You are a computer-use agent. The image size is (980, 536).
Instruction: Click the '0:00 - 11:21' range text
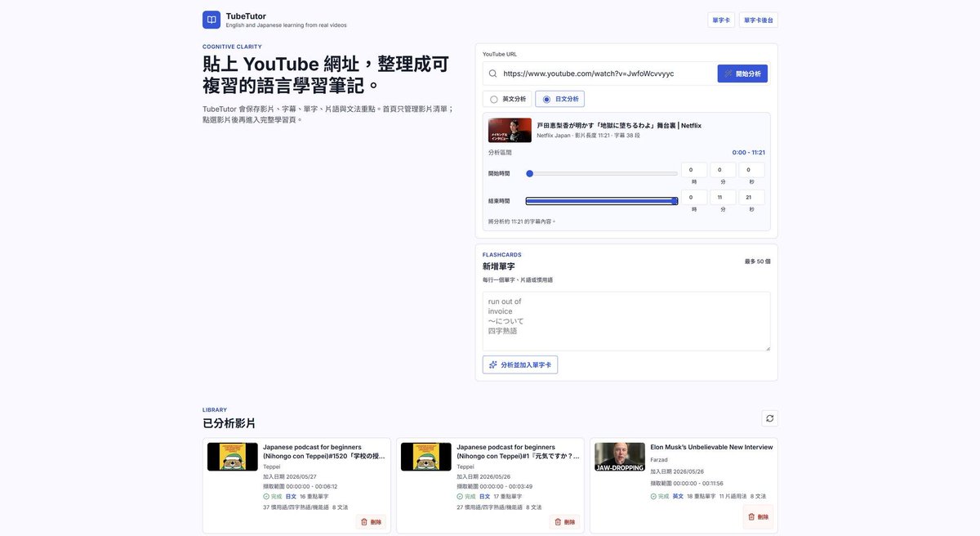(x=749, y=153)
